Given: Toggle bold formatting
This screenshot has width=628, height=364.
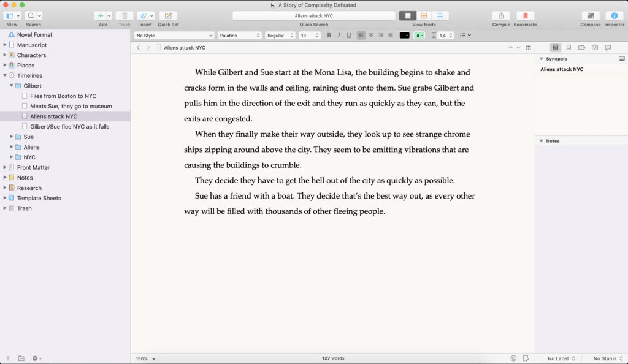Looking at the screenshot, I should pos(329,35).
